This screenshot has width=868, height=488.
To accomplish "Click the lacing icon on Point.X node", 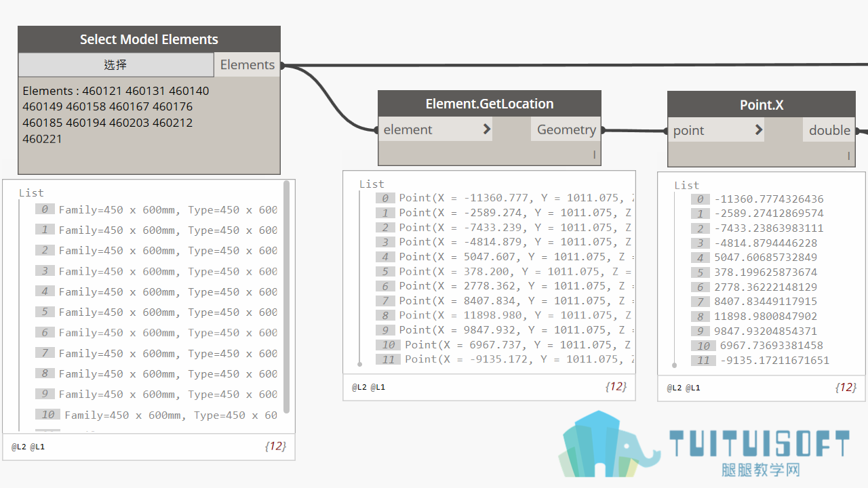I will point(848,156).
